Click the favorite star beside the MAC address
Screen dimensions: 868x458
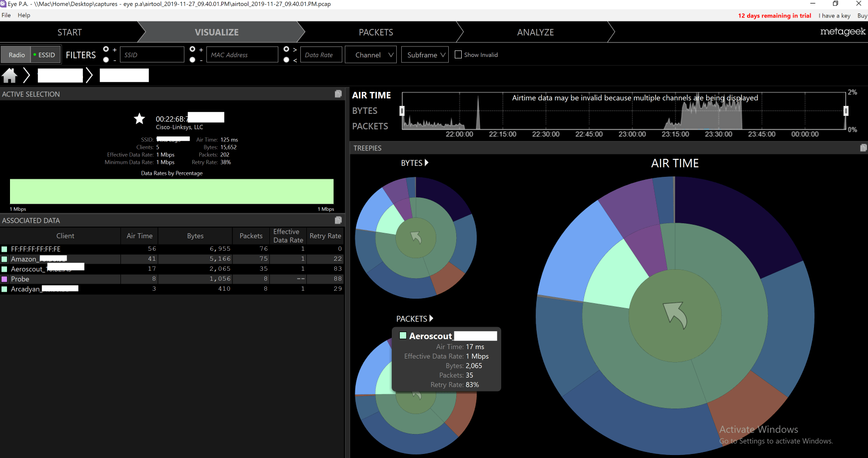click(x=139, y=118)
